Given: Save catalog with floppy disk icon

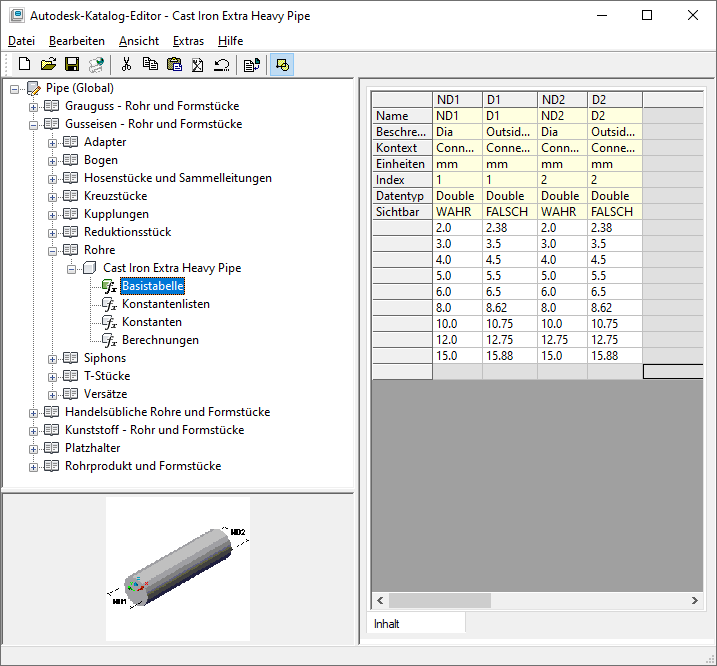Looking at the screenshot, I should coord(72,64).
